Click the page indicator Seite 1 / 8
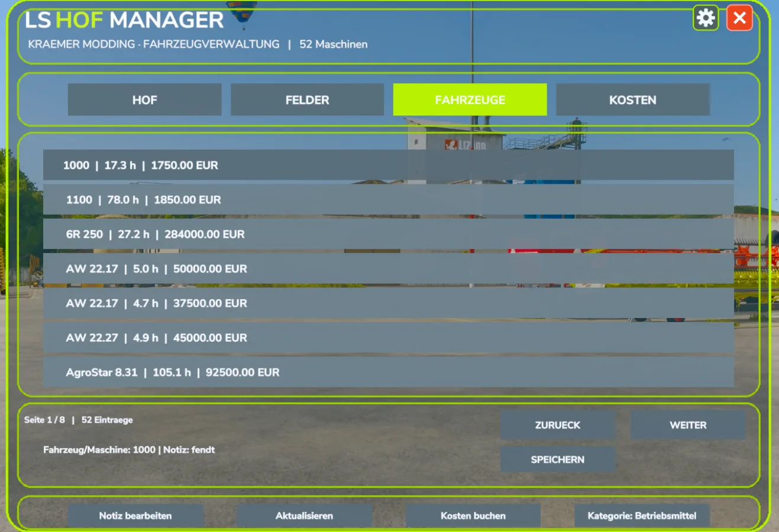Viewport: 779px width, 532px height. coord(44,420)
